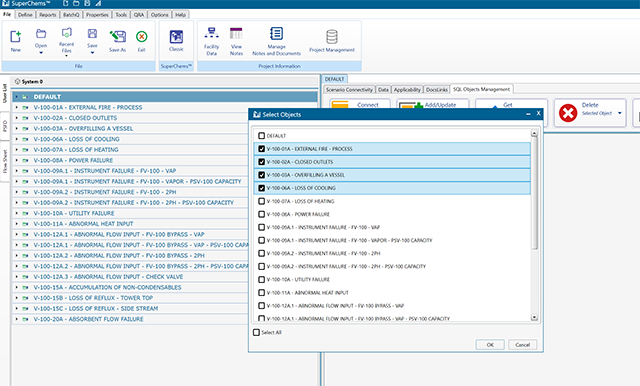Click the scenario icon beside V-100-10A Utility Failure
This screenshot has width=640, height=386.
point(25,213)
